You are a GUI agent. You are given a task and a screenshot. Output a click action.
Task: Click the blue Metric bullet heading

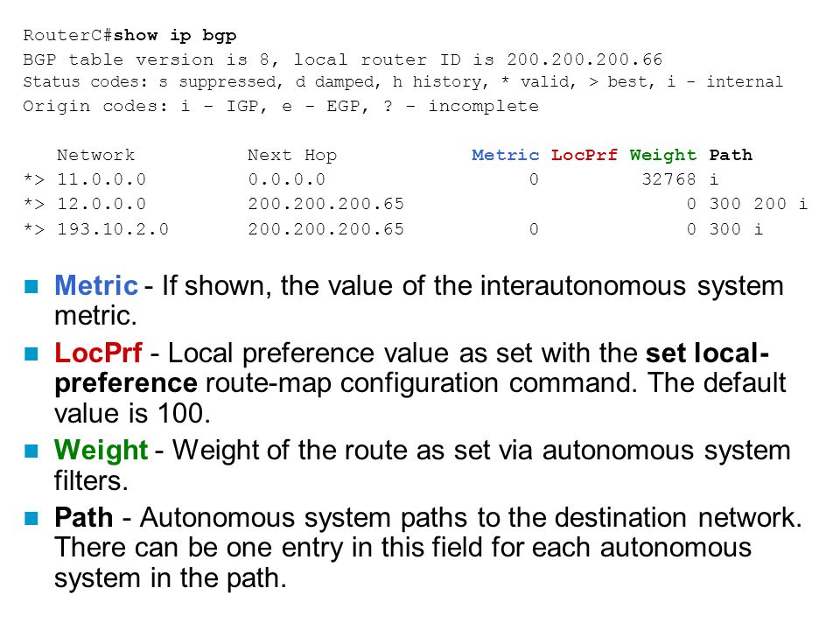click(96, 285)
